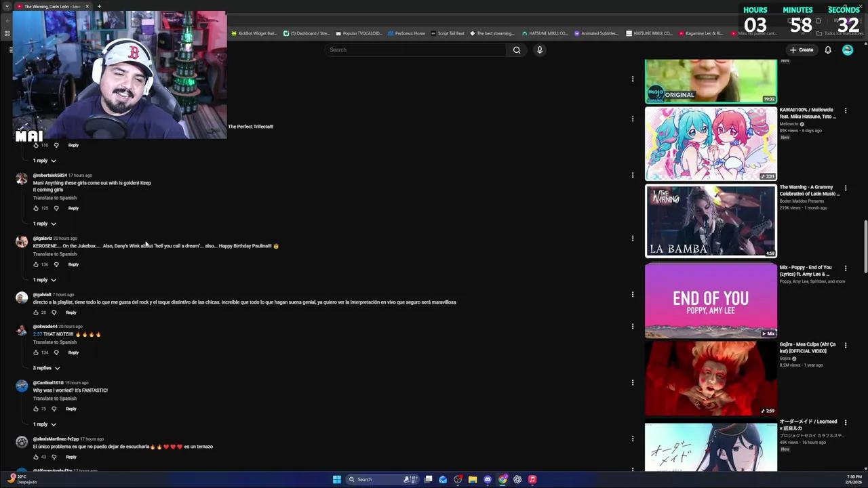Screen dimensions: 868x488
Task: Click the YouTube search magnifier button
Action: (x=517, y=50)
